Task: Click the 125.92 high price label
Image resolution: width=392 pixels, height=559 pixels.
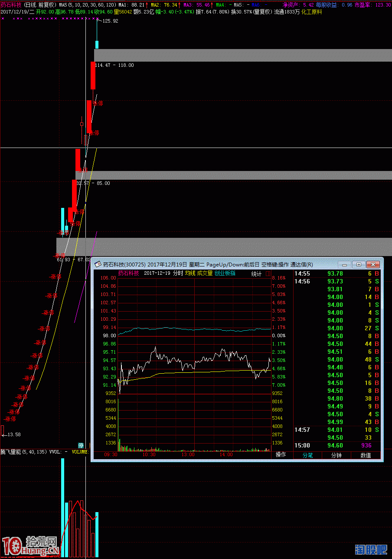Action: pyautogui.click(x=110, y=21)
